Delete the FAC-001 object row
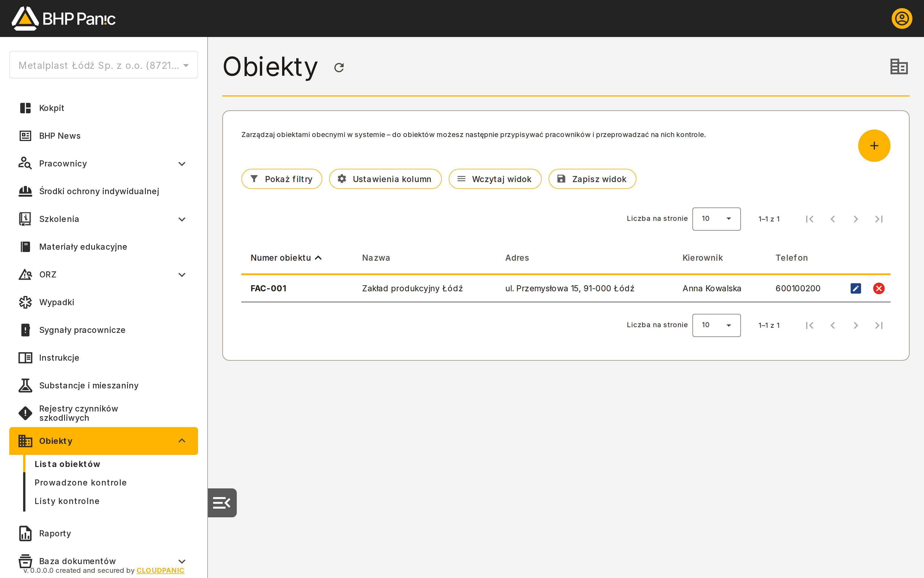Viewport: 924px width, 578px height. point(879,288)
